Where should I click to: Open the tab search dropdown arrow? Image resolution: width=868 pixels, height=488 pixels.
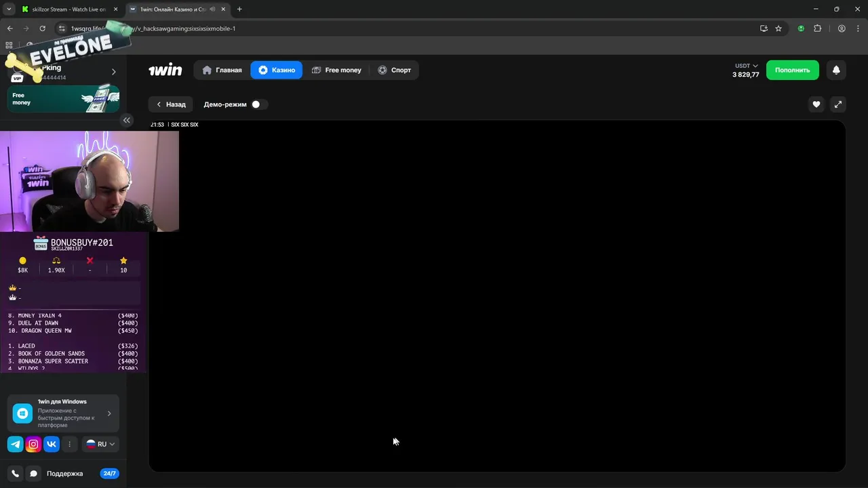pos(9,9)
